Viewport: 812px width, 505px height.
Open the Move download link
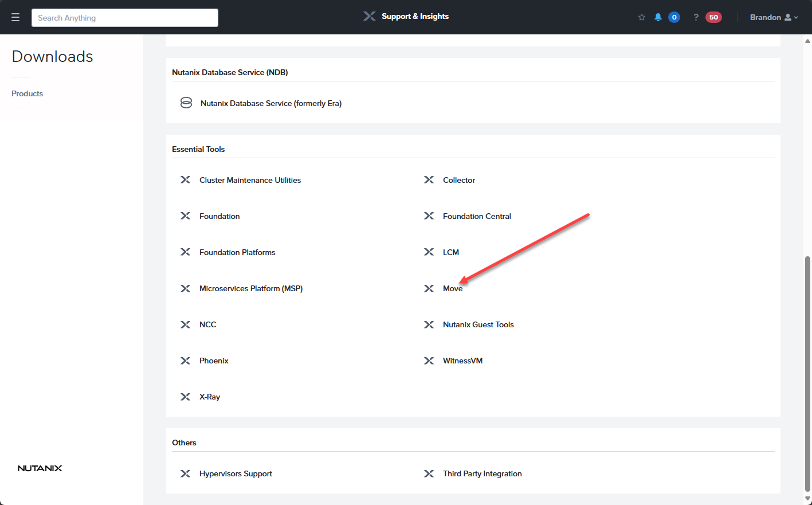[x=453, y=288]
